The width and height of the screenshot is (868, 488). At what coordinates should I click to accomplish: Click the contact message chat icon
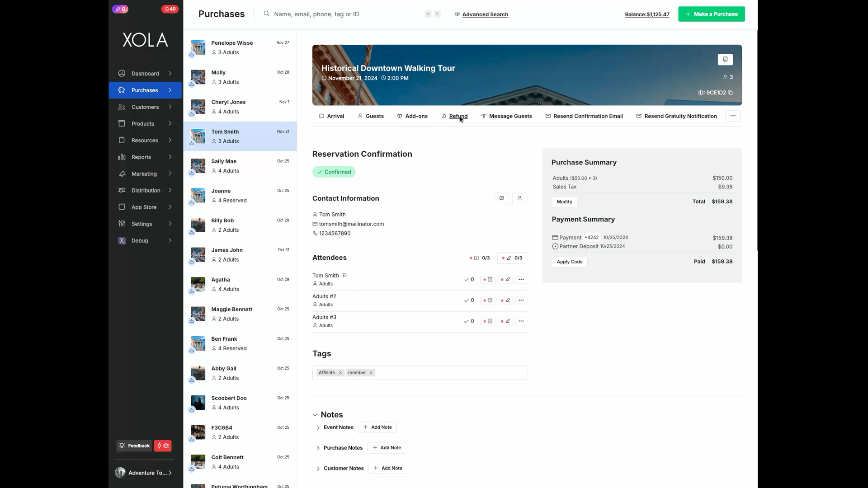501,198
